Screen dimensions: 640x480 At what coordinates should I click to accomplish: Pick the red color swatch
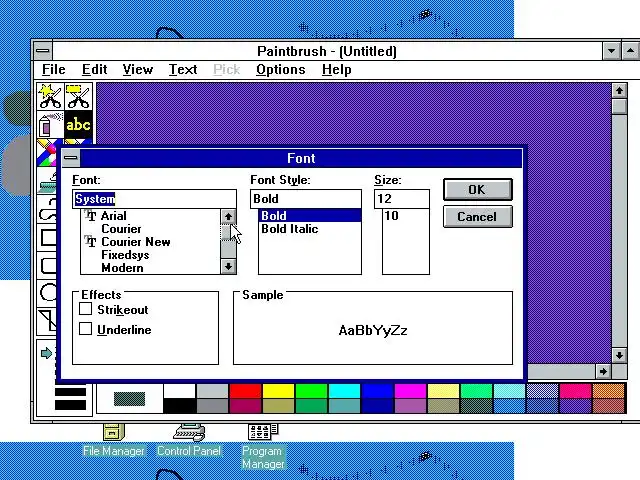(x=245, y=391)
